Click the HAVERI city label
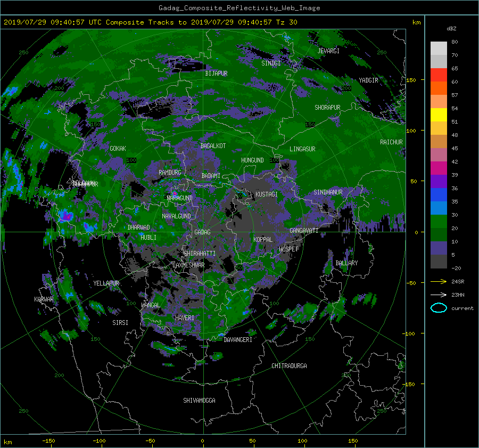The height and width of the screenshot is (448, 479). click(x=185, y=318)
